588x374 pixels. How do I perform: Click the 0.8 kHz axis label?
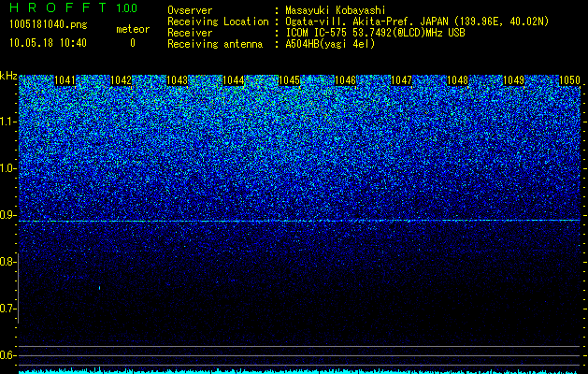7,262
